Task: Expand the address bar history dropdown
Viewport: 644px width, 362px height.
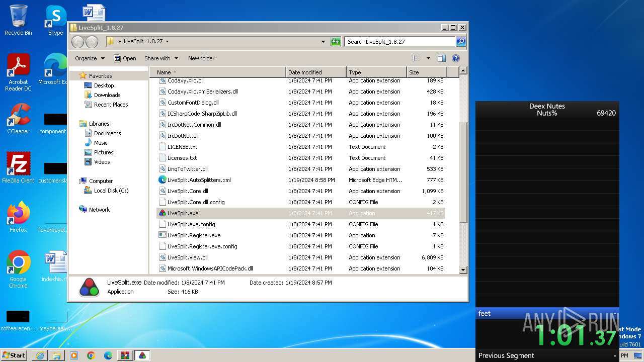Action: click(323, 42)
